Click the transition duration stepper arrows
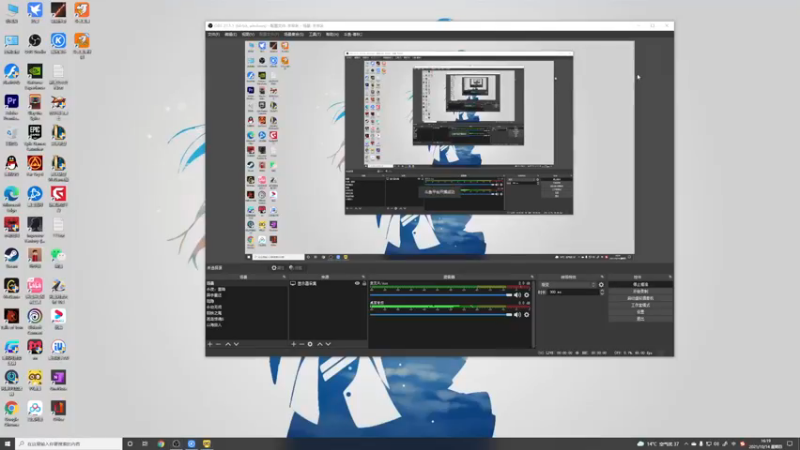This screenshot has height=450, width=800. tap(602, 292)
